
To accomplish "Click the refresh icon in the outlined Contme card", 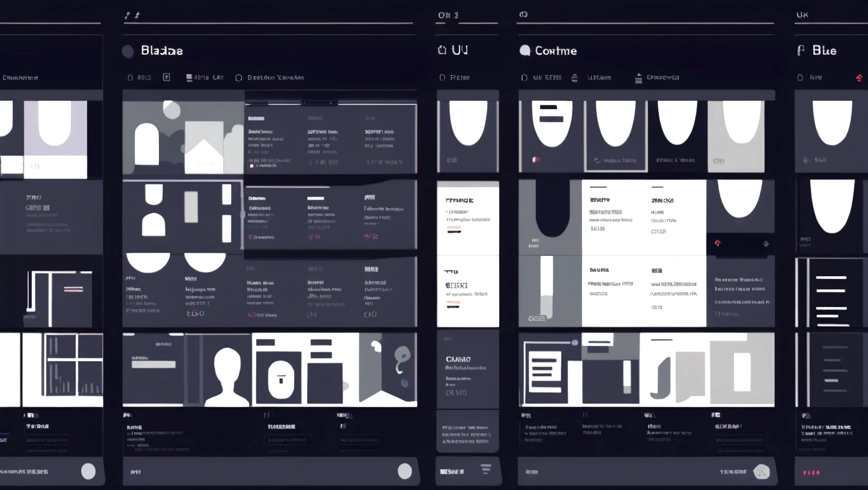I will (x=597, y=161).
